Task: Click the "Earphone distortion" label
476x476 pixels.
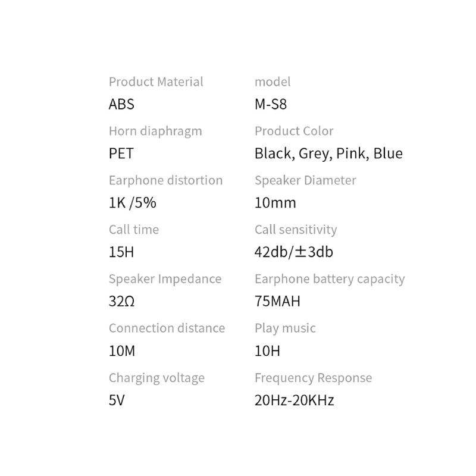Action: point(165,180)
